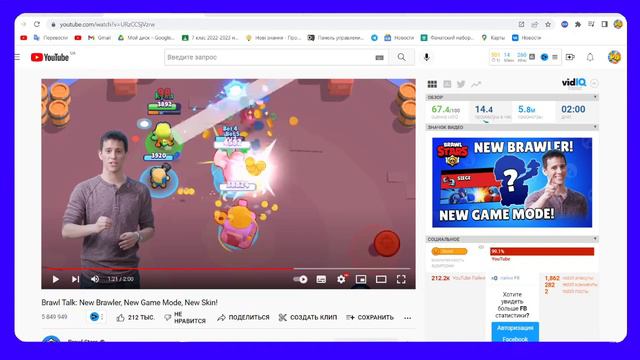Viewport: 640px width, 360px height.
Task: Click the НЕ НРАВИТСЯ dislike button
Action: pos(185,318)
